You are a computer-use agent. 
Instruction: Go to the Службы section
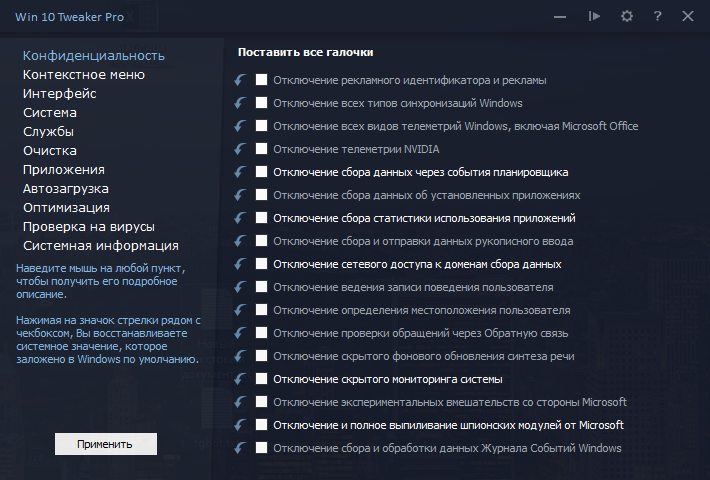click(48, 132)
